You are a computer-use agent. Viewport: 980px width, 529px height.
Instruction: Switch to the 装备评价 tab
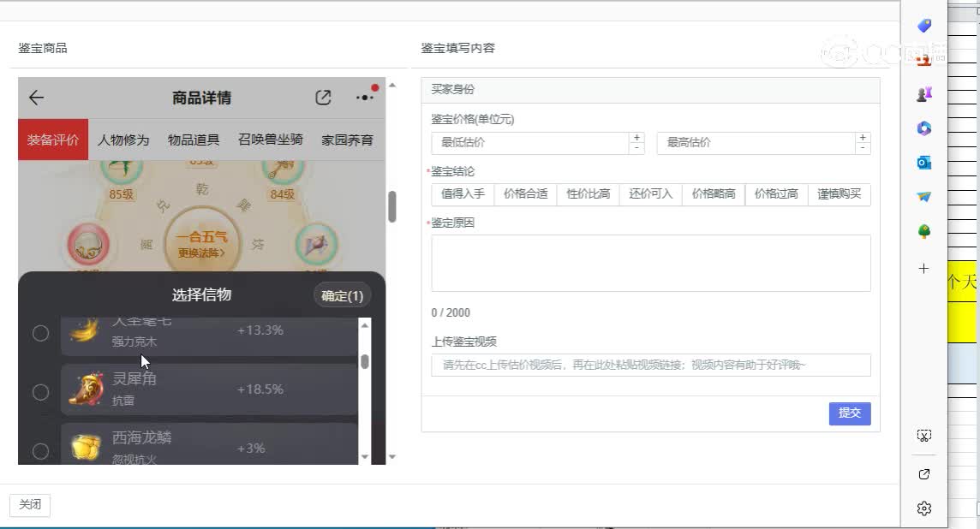(53, 140)
